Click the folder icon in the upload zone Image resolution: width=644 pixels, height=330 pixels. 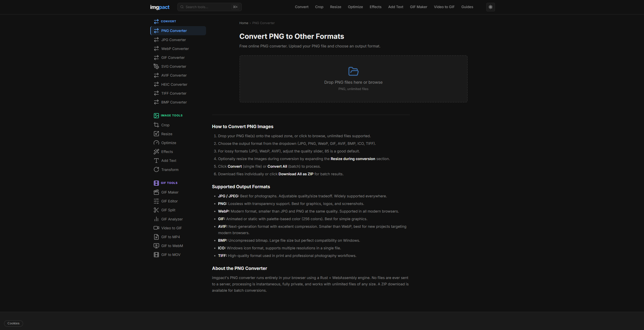pyautogui.click(x=353, y=71)
